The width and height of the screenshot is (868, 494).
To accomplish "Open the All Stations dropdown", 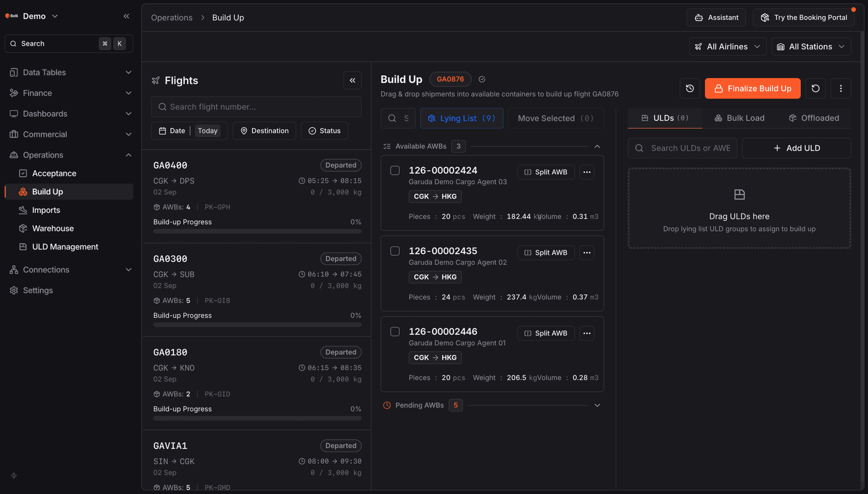I will 811,47.
